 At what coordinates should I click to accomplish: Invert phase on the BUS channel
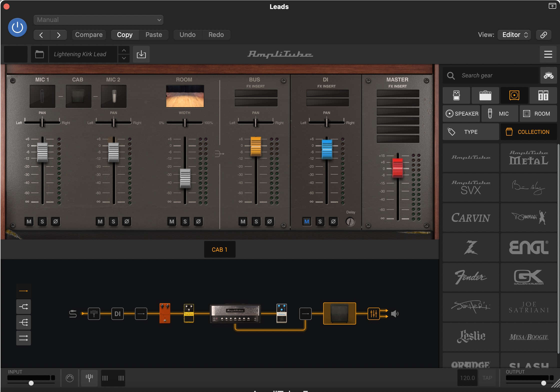click(269, 221)
